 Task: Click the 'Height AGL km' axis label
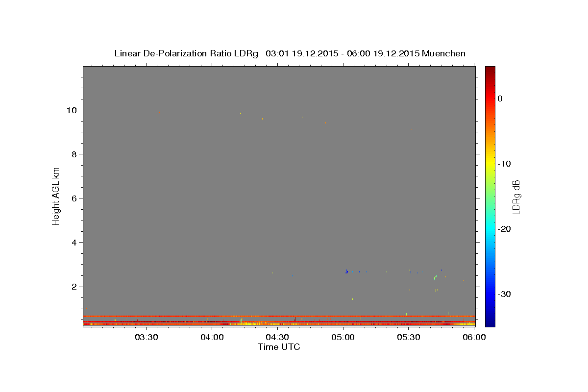coord(56,196)
